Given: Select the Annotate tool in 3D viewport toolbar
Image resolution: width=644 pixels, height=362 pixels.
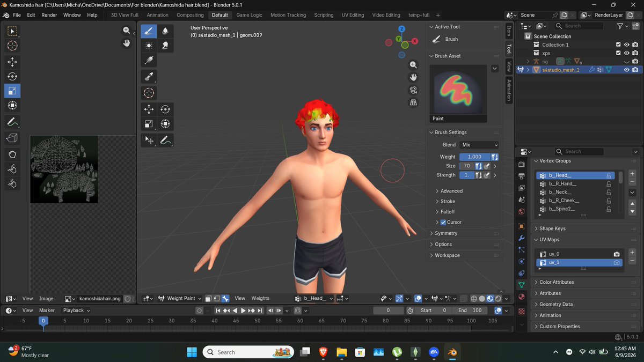Looking at the screenshot, I should pos(165,141).
